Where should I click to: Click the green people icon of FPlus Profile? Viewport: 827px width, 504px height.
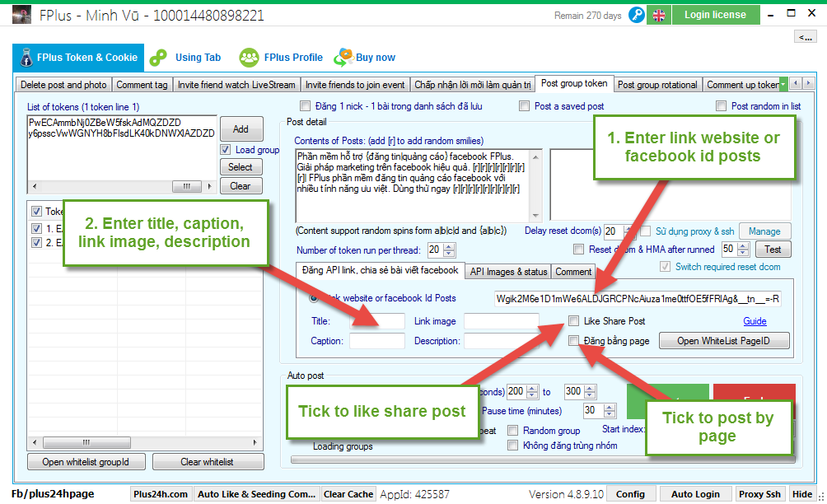(x=249, y=58)
